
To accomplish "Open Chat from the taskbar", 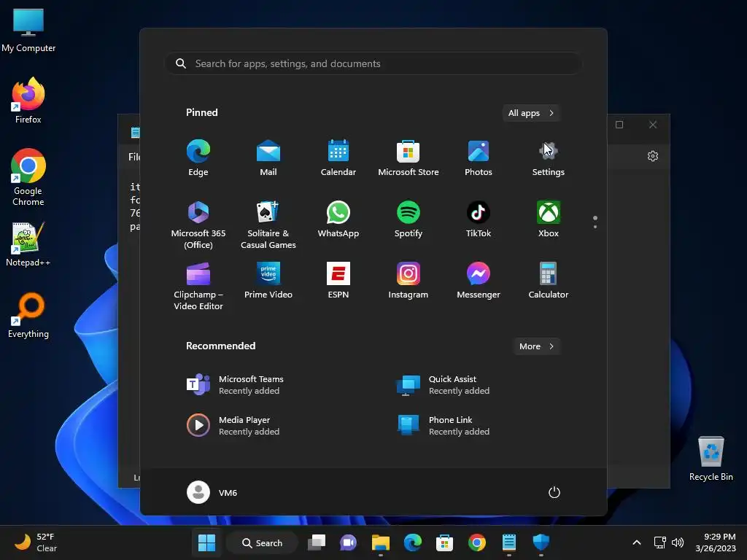I will (x=348, y=542).
